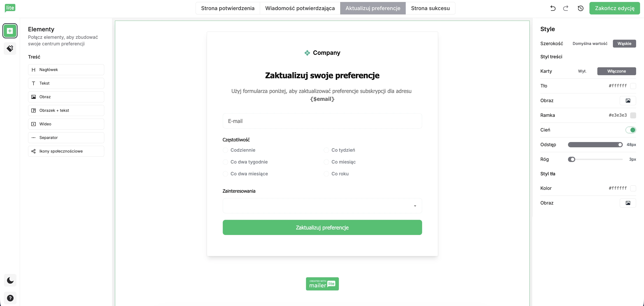Click inside the E-mail input field
644x306 pixels.
click(322, 121)
